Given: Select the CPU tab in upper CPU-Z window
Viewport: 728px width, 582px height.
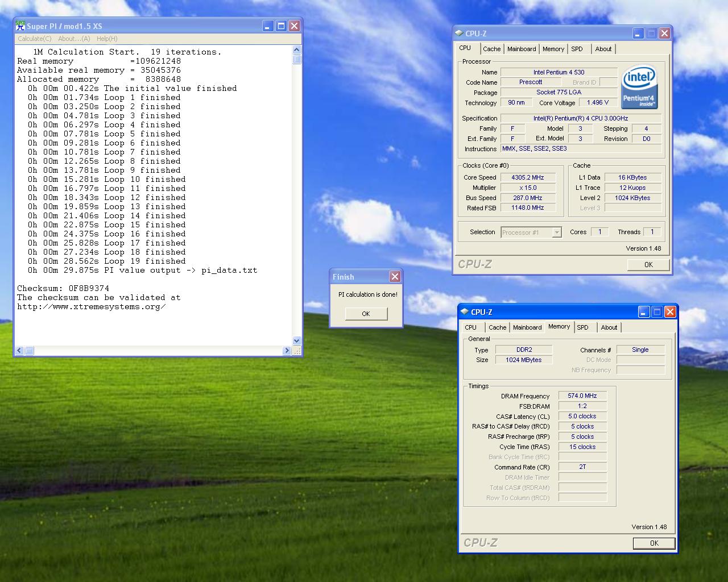Looking at the screenshot, I should 465,48.
